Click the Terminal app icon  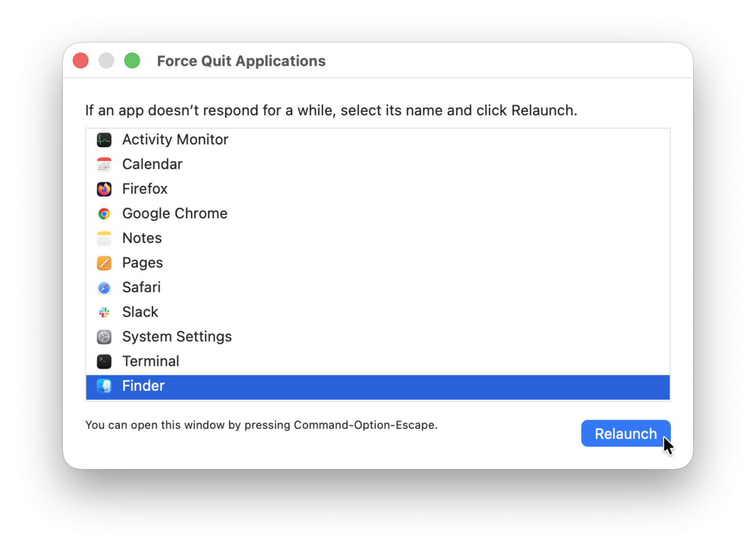coord(104,361)
